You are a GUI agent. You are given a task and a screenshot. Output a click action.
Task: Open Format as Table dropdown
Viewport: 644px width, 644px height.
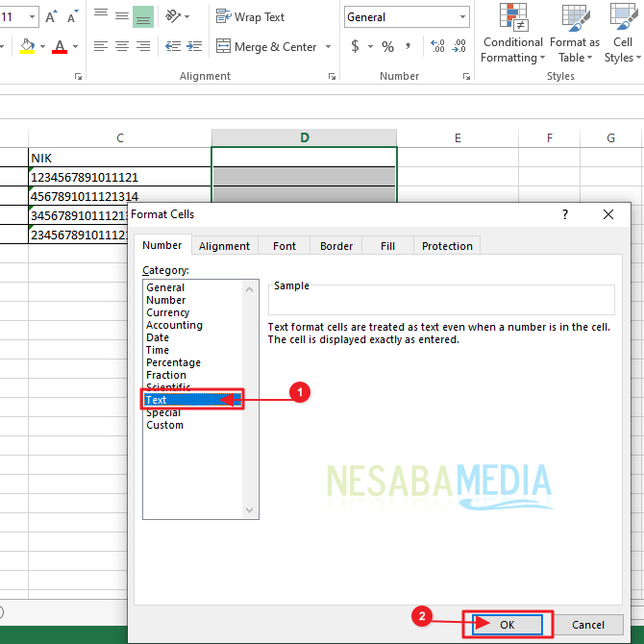point(574,38)
